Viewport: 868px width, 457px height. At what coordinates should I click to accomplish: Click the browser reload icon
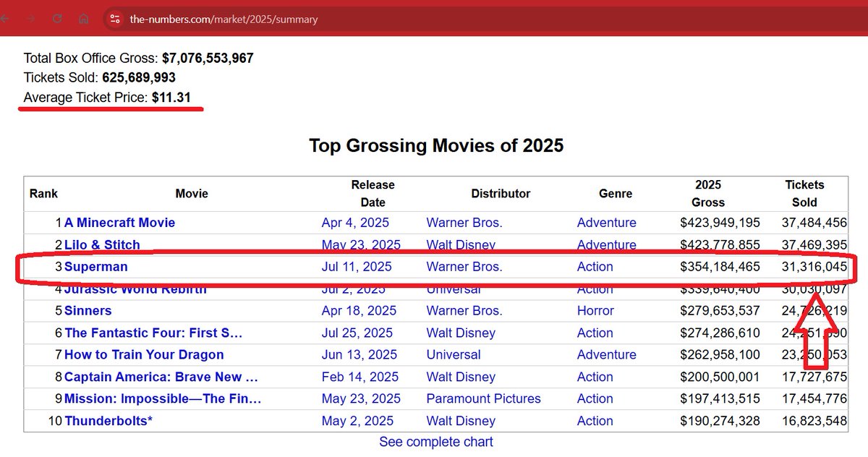(57, 19)
